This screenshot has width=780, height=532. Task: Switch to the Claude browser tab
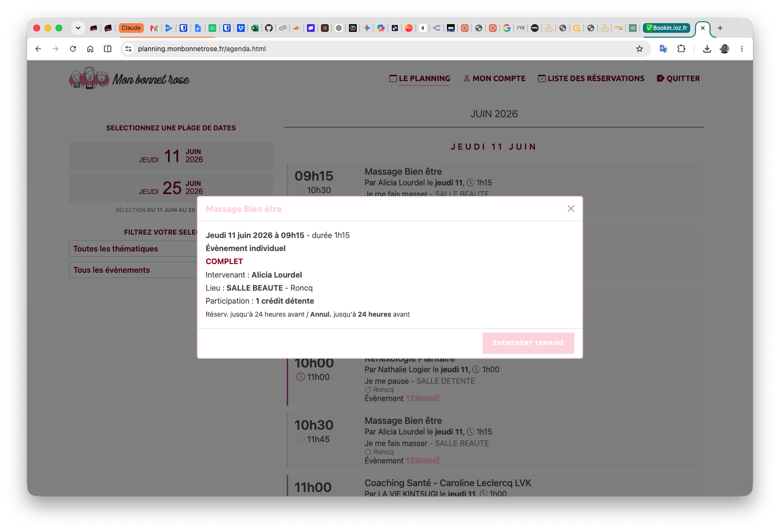(x=131, y=28)
